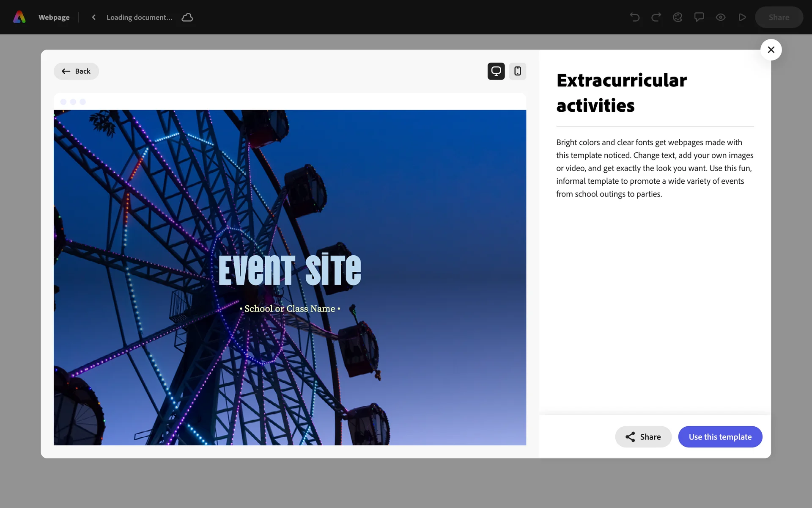Go back using the Back button
The image size is (812, 508).
coord(76,71)
